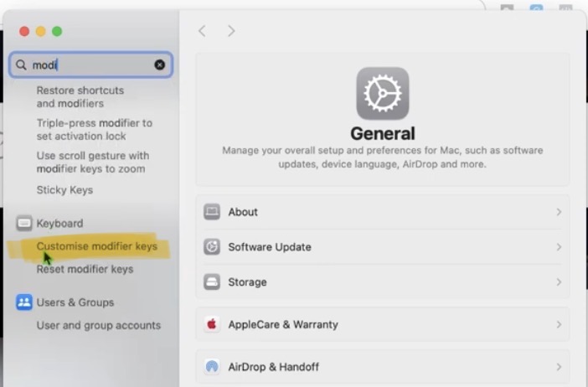Expand the Storage row chevron
Screen dimensions: 588x387
coord(559,281)
